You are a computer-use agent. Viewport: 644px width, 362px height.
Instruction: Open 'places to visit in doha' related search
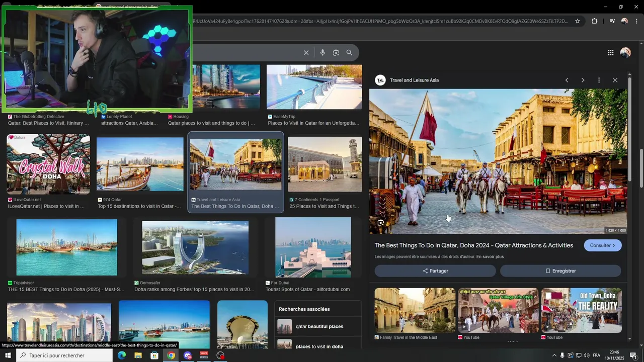pos(318,345)
